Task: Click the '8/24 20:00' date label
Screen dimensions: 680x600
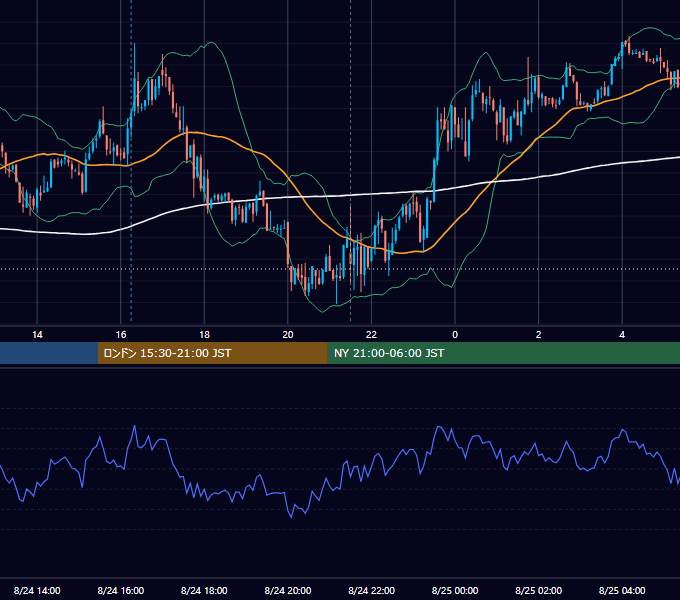Action: coord(288,590)
